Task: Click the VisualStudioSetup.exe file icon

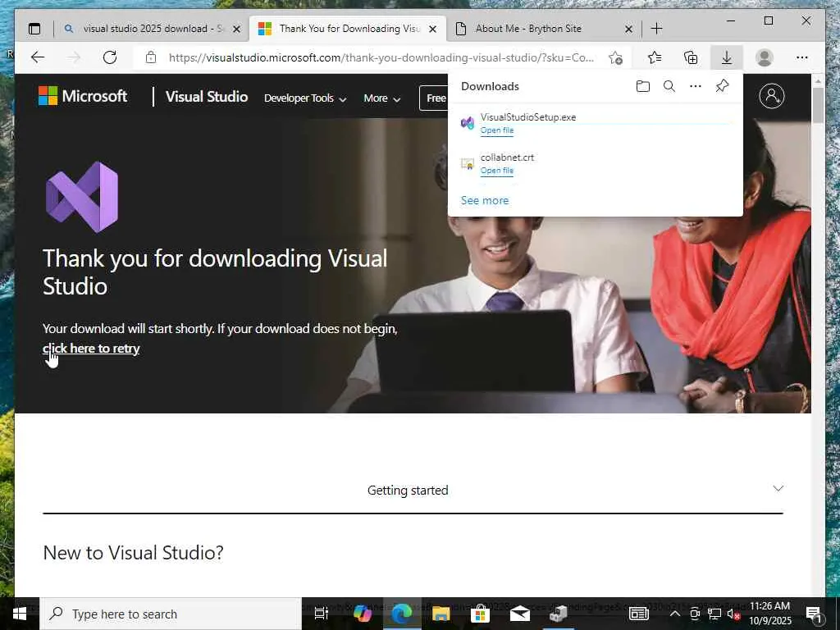Action: point(468,123)
